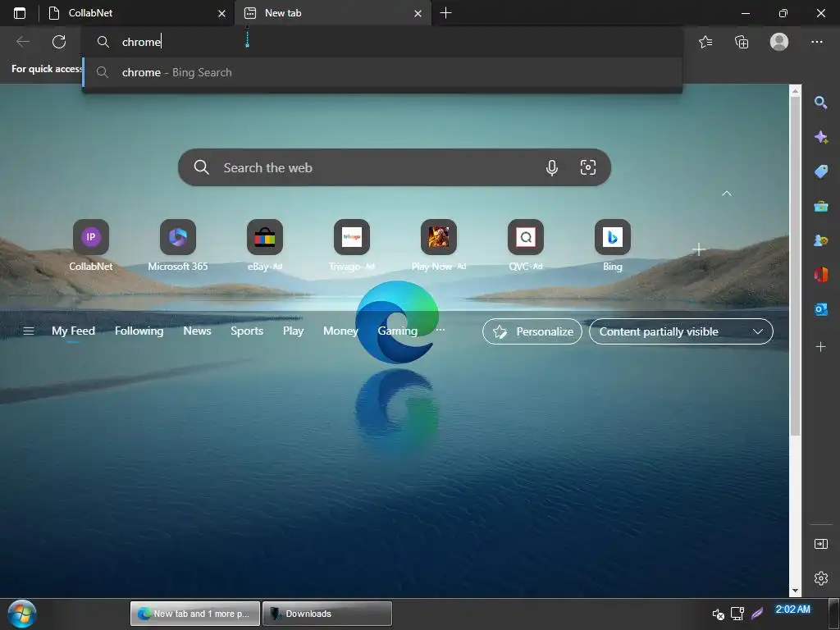Open sidebar Outlook icon
The image size is (840, 630).
[x=820, y=309]
